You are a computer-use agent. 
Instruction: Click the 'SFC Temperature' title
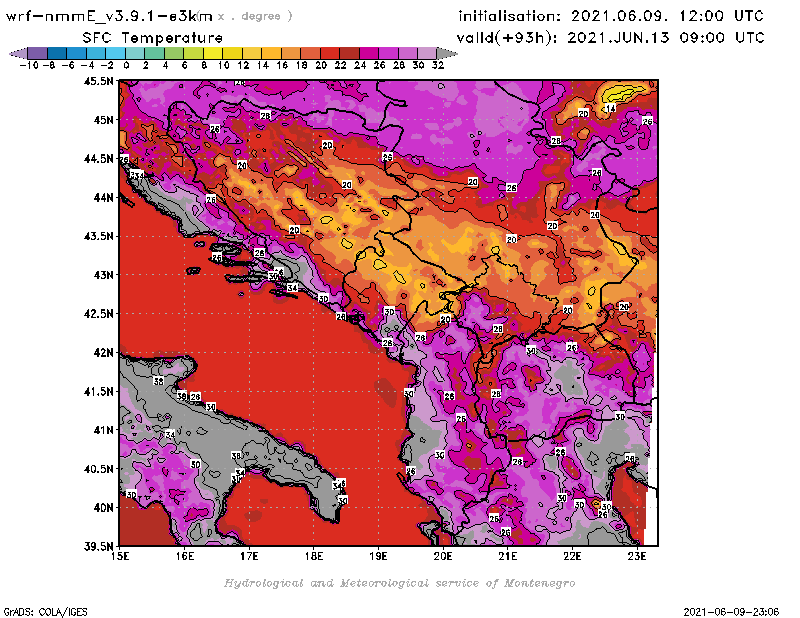153,38
